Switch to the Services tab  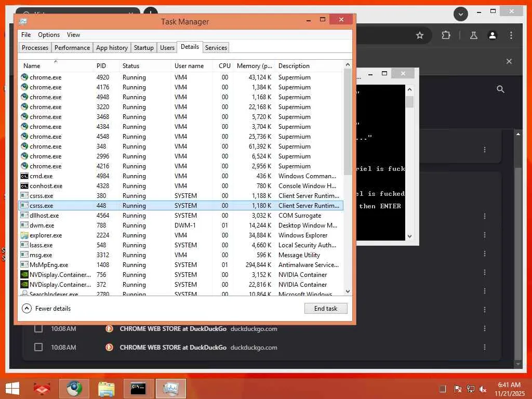tap(216, 47)
